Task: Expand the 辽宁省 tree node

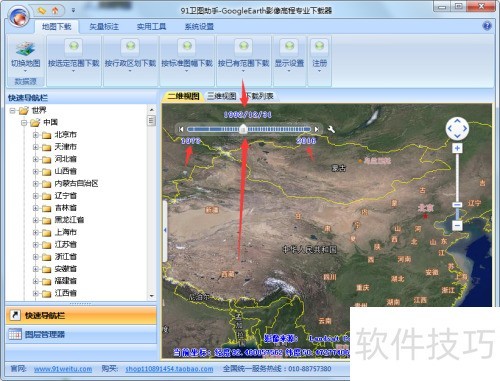Action: pos(36,196)
